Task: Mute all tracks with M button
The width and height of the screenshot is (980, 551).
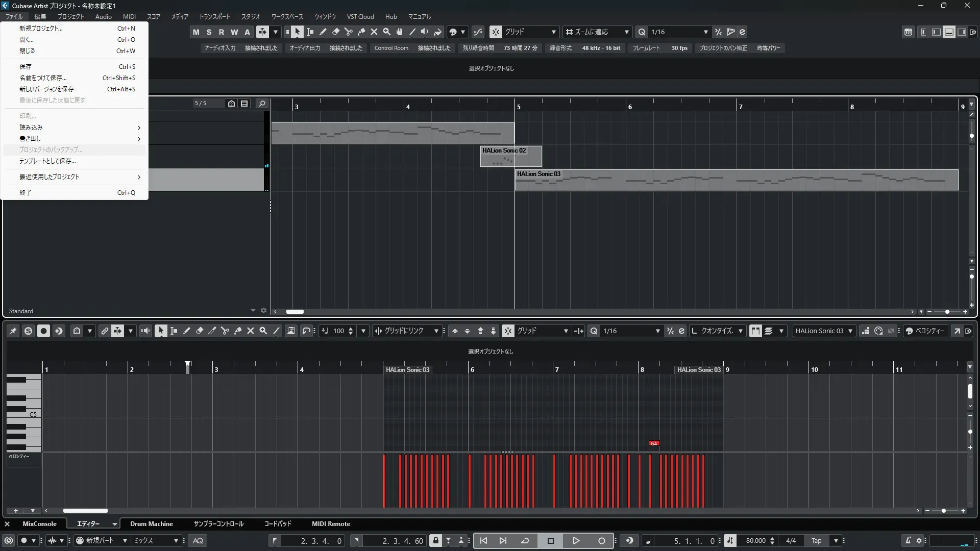Action: point(196,32)
